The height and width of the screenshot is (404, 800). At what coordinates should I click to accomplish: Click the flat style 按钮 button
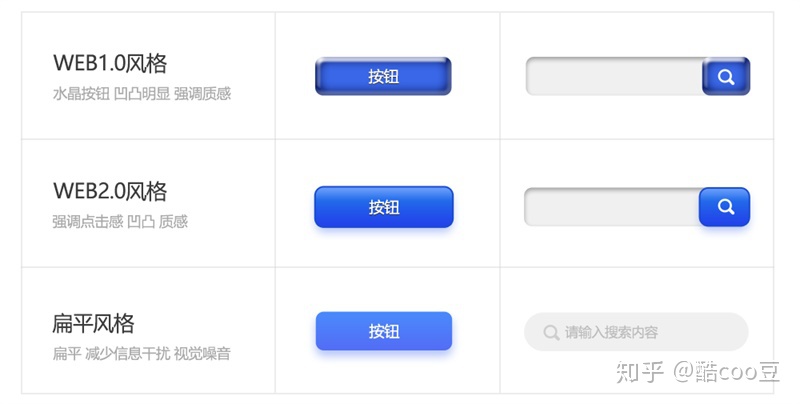tap(384, 331)
